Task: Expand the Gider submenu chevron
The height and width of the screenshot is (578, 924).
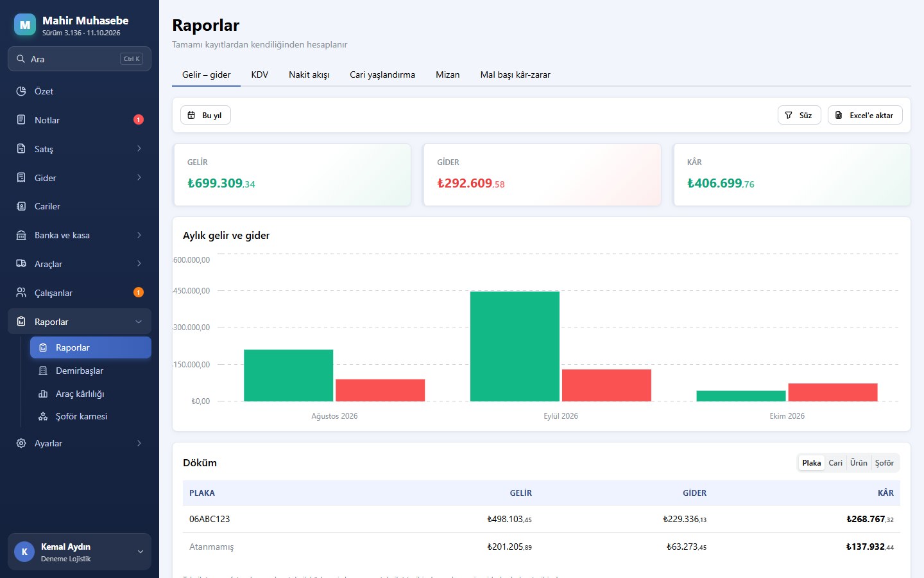Action: 139,178
